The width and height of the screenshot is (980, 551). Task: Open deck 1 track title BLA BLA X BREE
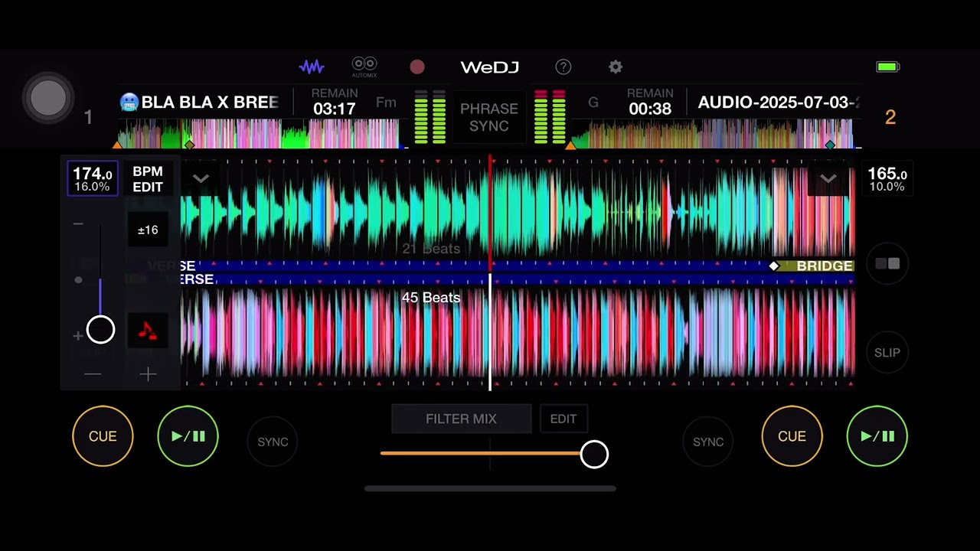(199, 102)
